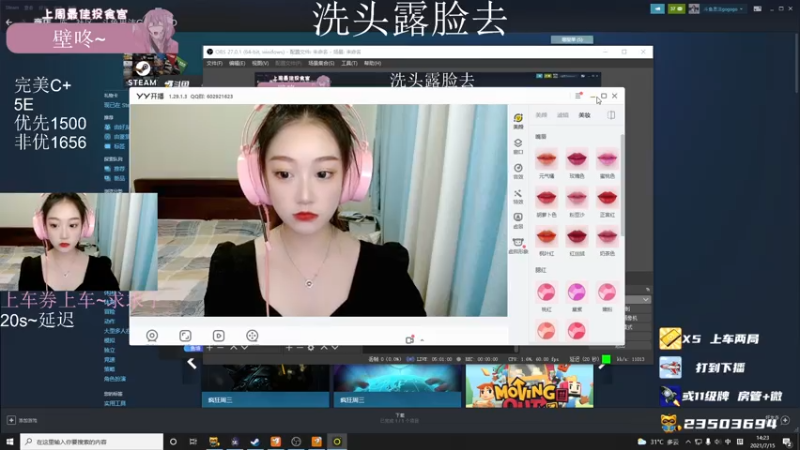Open the 虚拟形象 avatar icon in YY
The height and width of the screenshot is (450, 800).
coord(518,245)
